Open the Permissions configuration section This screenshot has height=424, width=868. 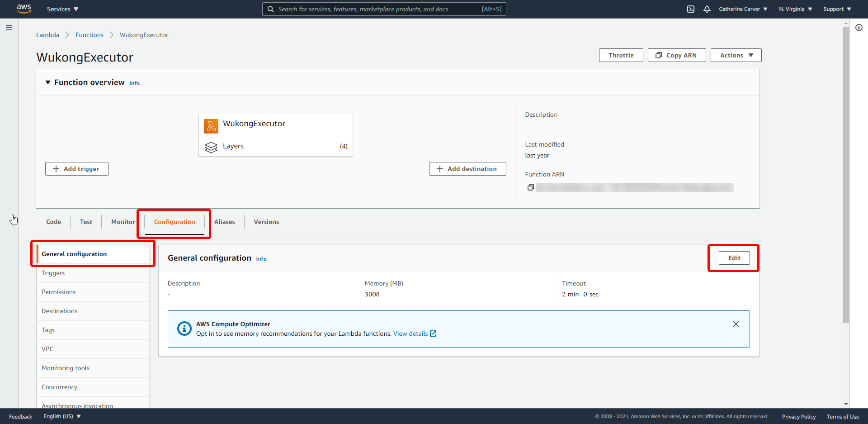[93, 292]
